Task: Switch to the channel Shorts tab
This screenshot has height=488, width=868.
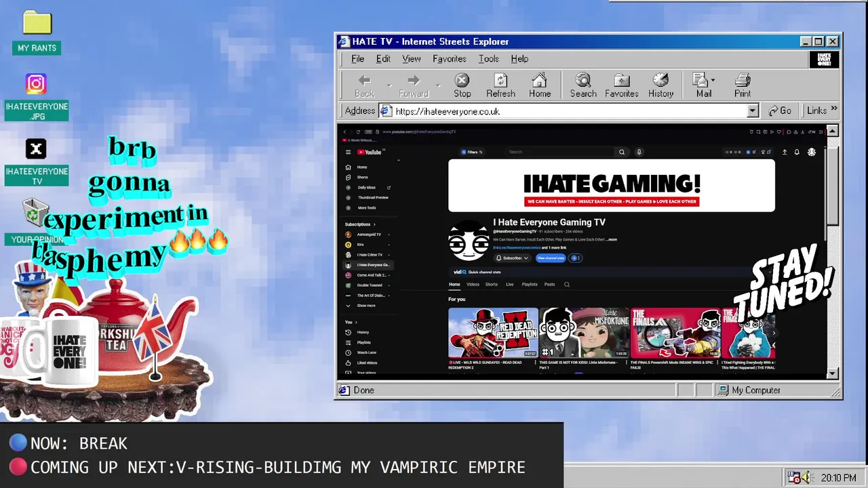Action: [491, 285]
